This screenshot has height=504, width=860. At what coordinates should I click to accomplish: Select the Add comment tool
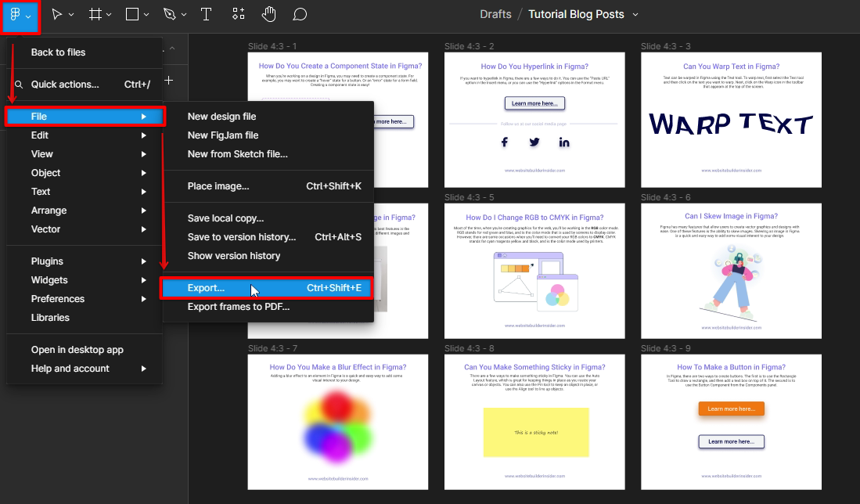[299, 15]
